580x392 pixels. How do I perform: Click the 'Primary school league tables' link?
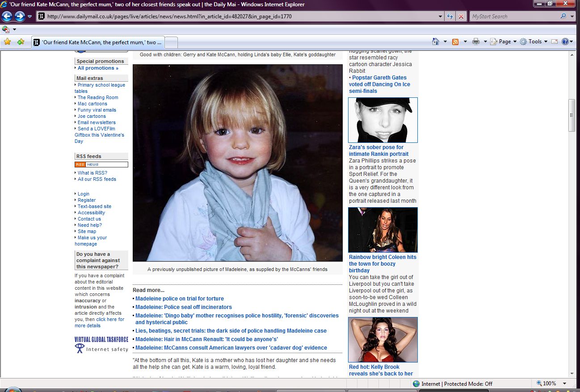click(x=101, y=85)
